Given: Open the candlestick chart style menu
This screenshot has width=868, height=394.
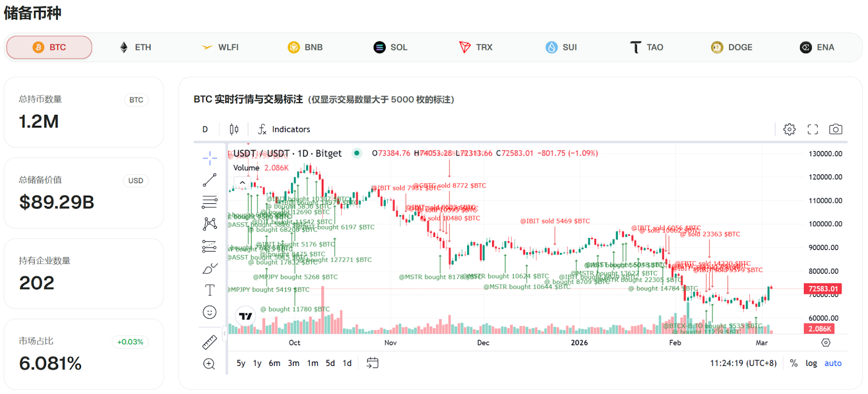Looking at the screenshot, I should point(234,129).
